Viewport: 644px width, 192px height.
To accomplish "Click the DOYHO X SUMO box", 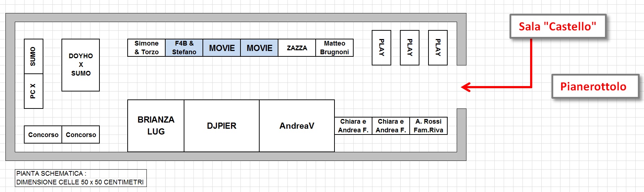I will [81, 65].
